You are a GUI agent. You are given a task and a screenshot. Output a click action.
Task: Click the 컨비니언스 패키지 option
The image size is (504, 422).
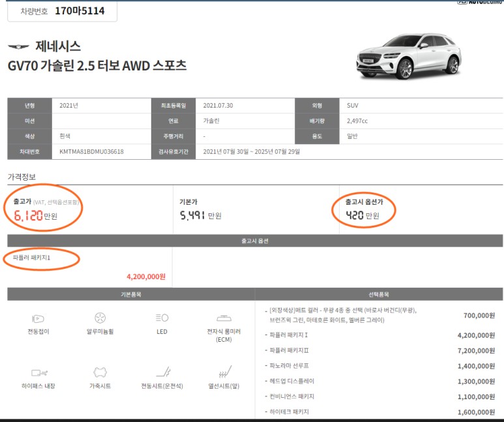pos(292,397)
